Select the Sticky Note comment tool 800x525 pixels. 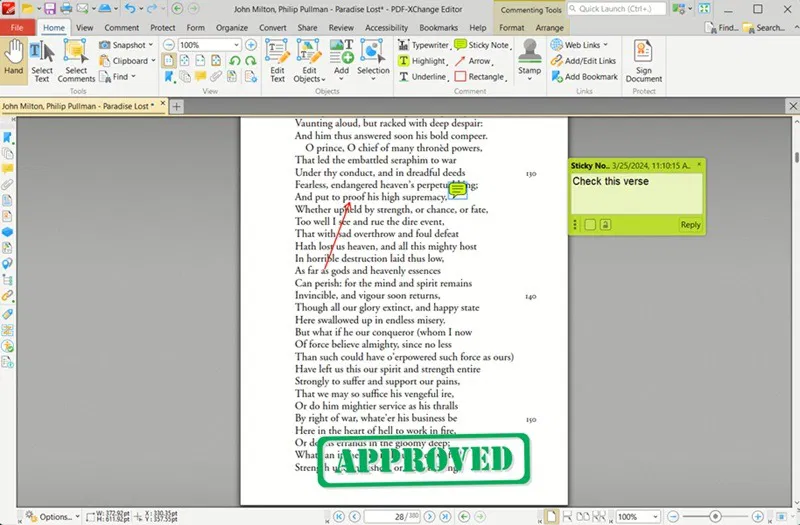(x=481, y=45)
